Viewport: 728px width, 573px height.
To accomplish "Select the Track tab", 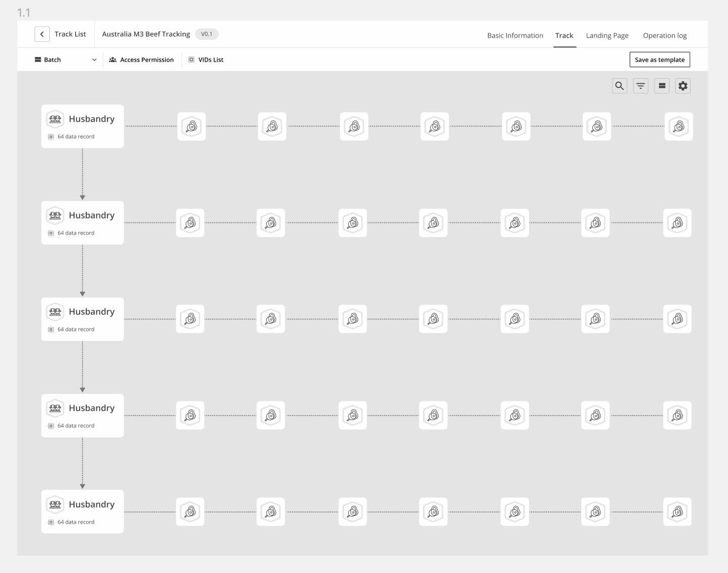I will point(565,35).
